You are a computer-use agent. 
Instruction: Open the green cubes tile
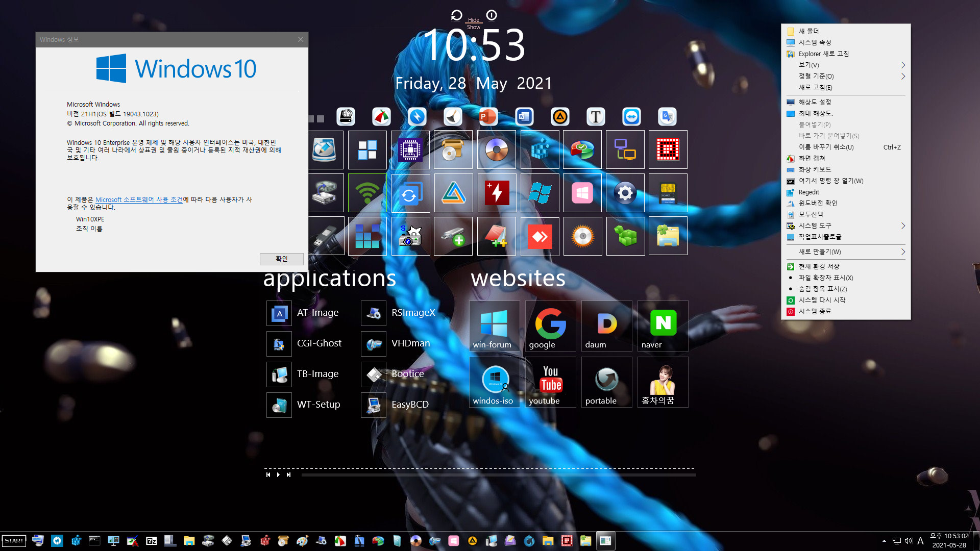625,236
